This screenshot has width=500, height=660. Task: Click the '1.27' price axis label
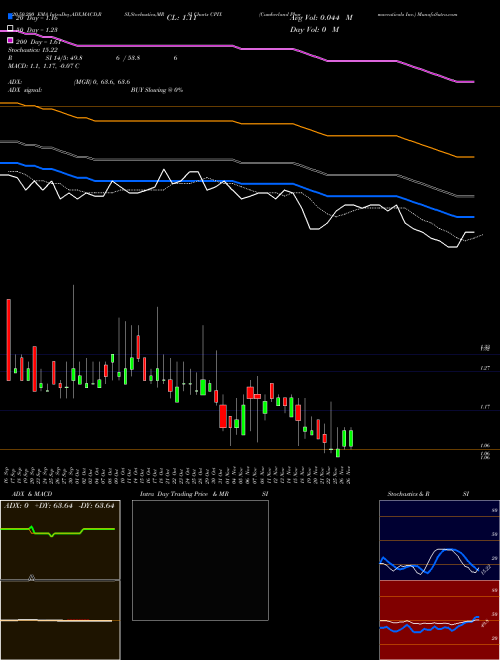coord(485,368)
